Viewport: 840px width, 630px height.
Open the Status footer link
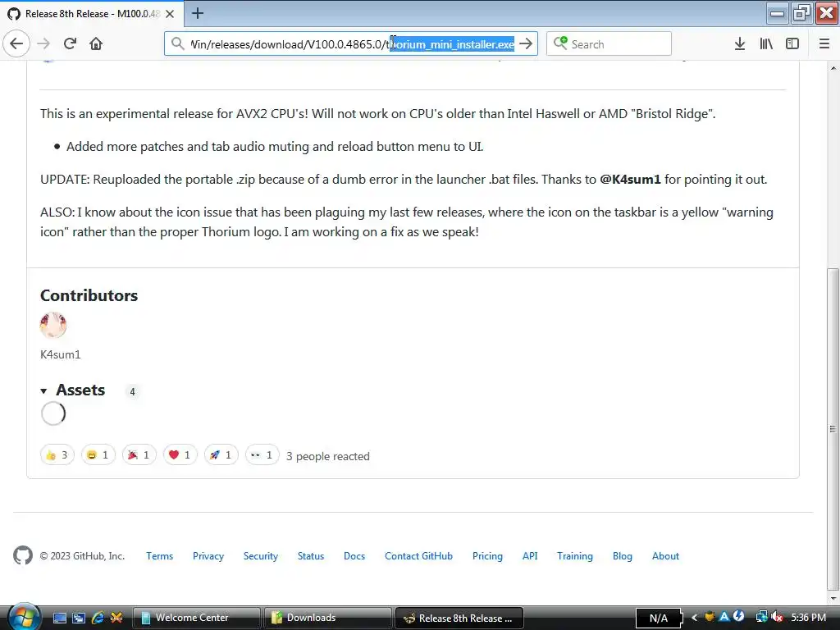[x=311, y=556]
